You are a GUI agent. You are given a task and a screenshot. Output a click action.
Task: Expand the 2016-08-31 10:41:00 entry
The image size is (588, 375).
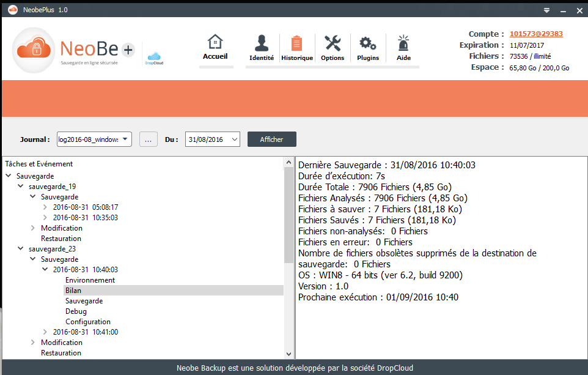pos(45,332)
